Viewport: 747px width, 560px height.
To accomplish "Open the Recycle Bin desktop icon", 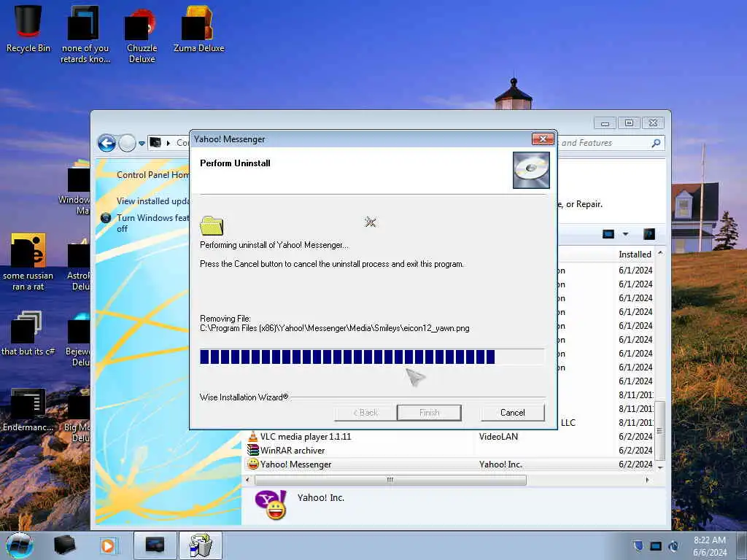I will (28, 28).
